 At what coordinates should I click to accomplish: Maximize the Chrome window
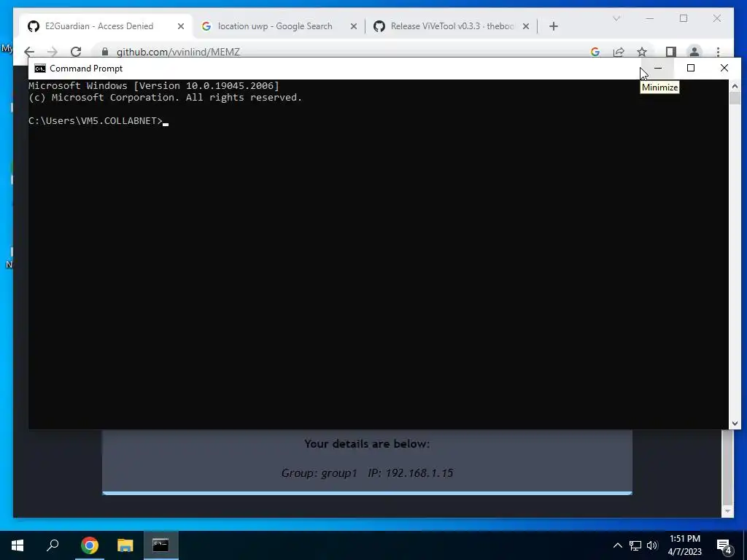(684, 18)
